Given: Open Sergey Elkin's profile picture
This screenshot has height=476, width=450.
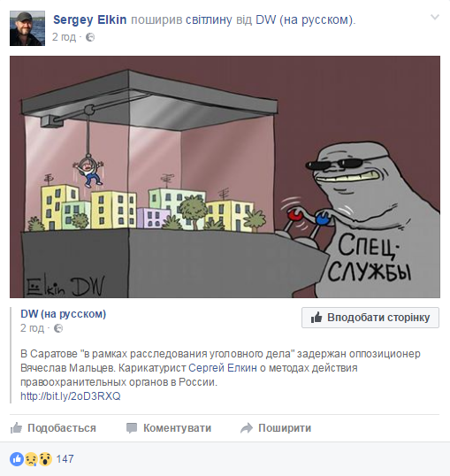Looking at the screenshot, I should 27,28.
